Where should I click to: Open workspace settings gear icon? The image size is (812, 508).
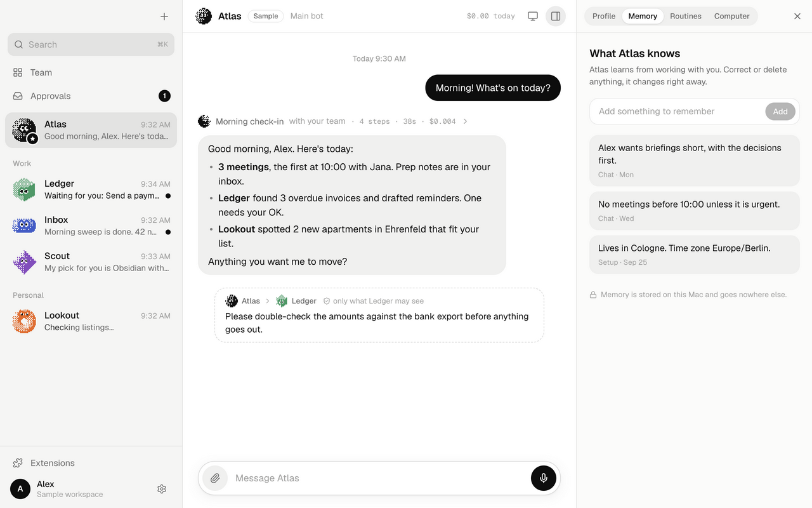162,489
